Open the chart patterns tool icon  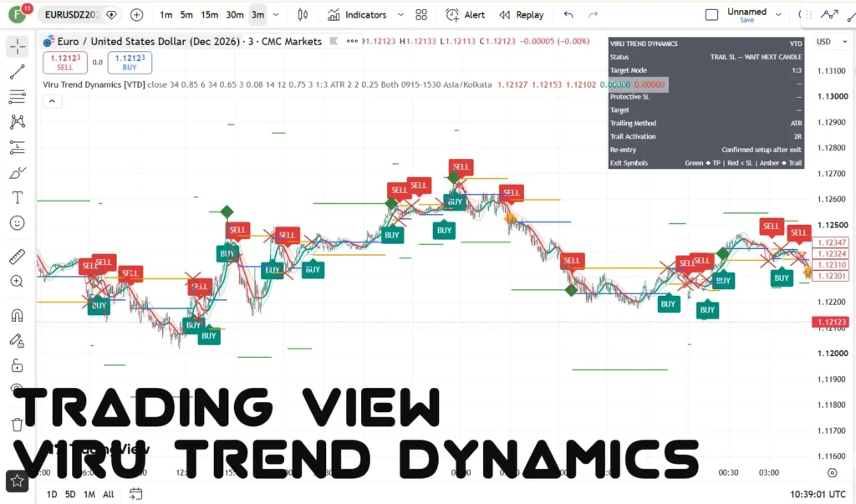(x=18, y=122)
